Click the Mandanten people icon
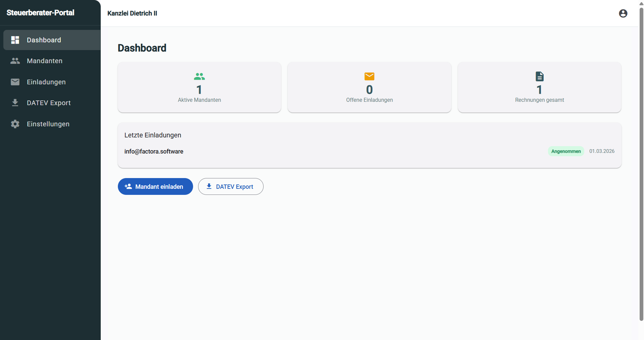Viewport: 644px width, 340px height. pos(15,61)
